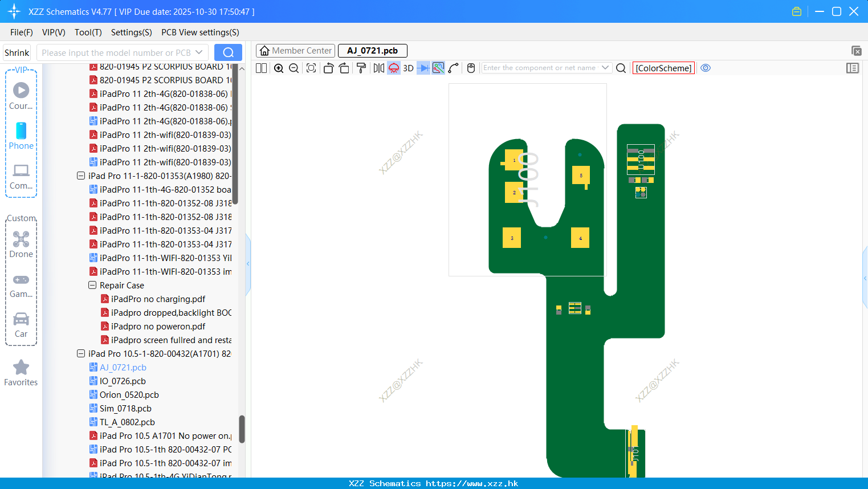
Task: Open the VIP(V) menu
Action: click(x=54, y=32)
